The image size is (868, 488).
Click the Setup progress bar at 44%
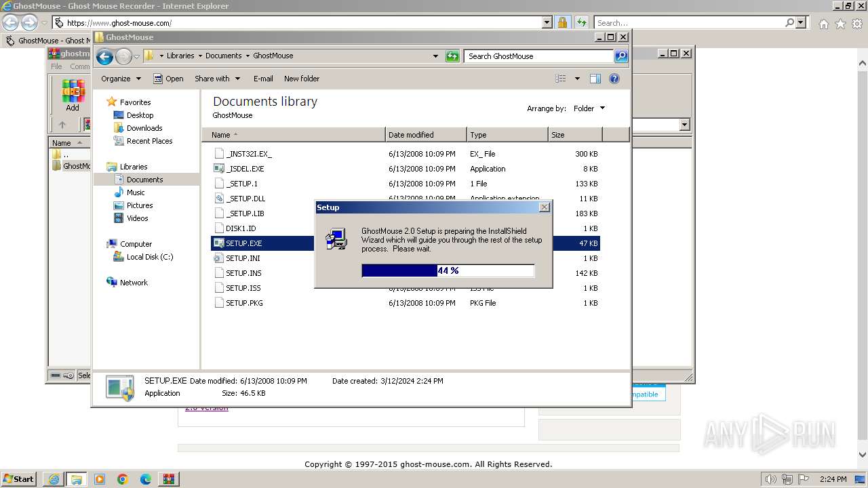click(x=448, y=271)
